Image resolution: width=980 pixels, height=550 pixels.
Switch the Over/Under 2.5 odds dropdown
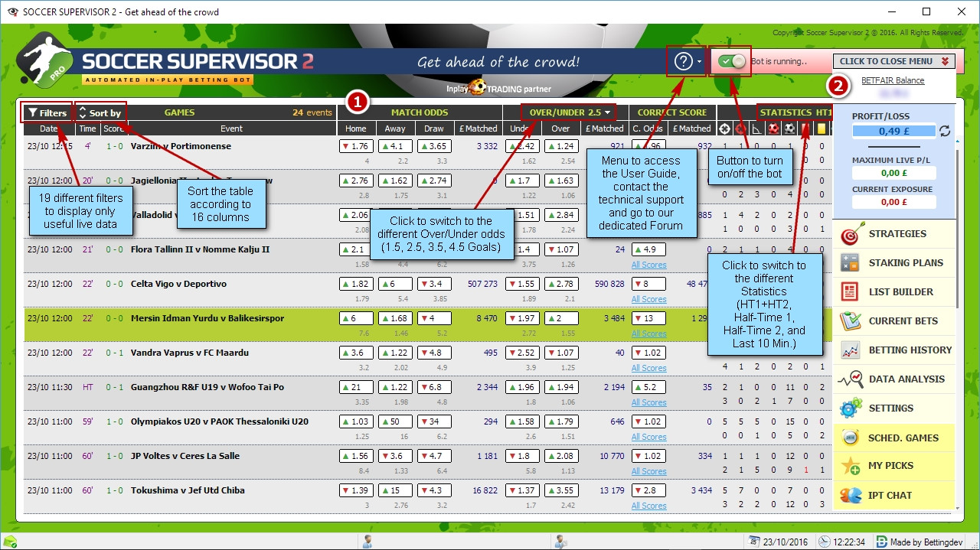pyautogui.click(x=569, y=112)
